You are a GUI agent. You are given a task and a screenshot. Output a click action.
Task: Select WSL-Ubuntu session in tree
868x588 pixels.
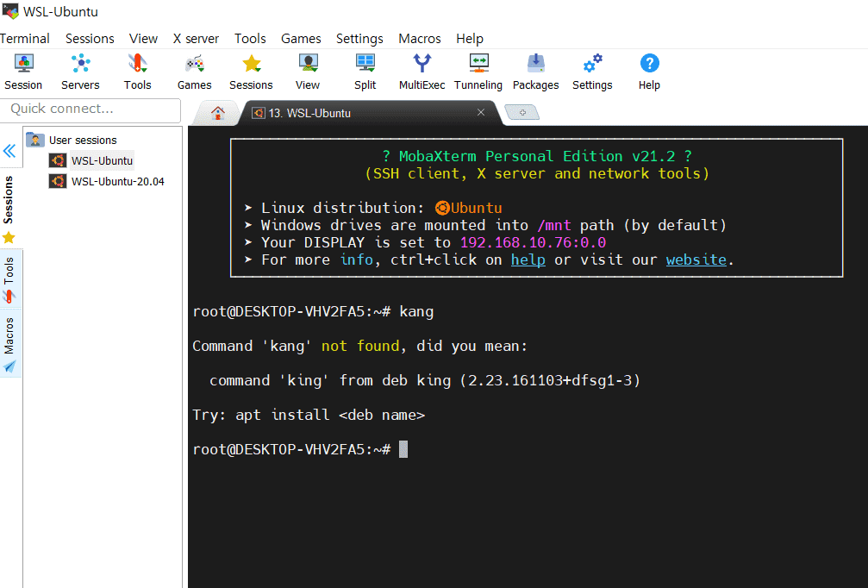102,160
